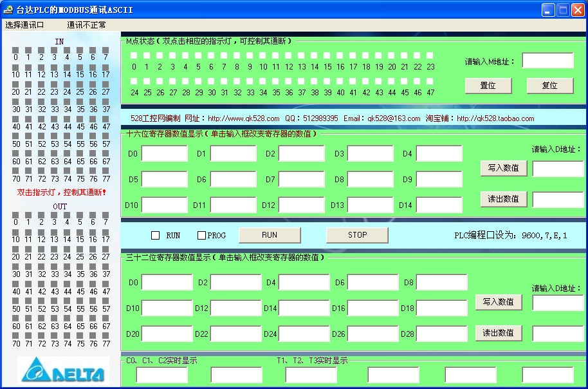Toggle the IN indicator light 0
The image size is (588, 389).
tap(15, 50)
